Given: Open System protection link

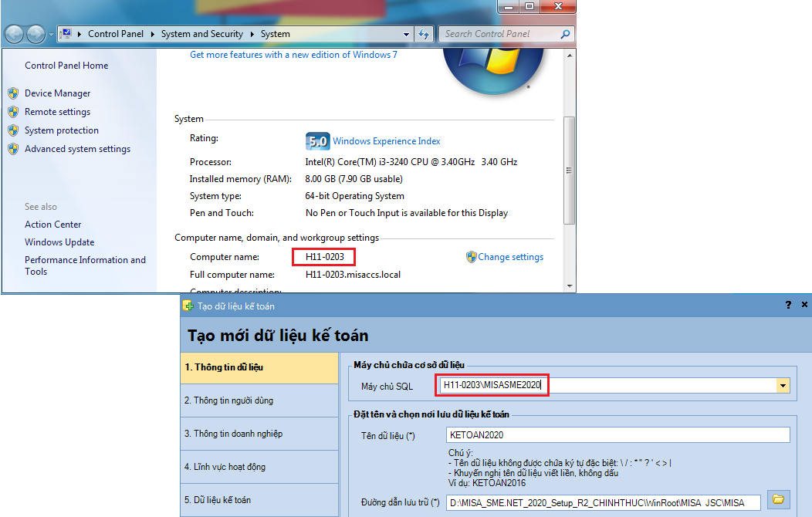Looking at the screenshot, I should [62, 130].
